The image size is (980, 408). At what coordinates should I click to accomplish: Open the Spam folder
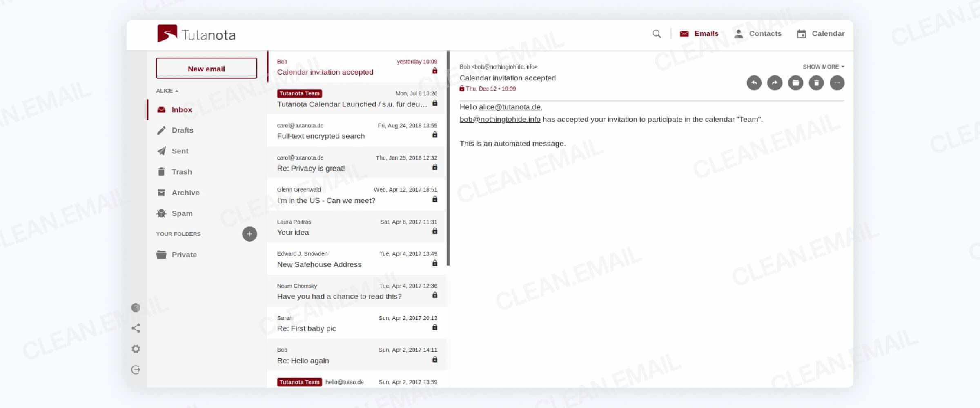click(x=181, y=213)
